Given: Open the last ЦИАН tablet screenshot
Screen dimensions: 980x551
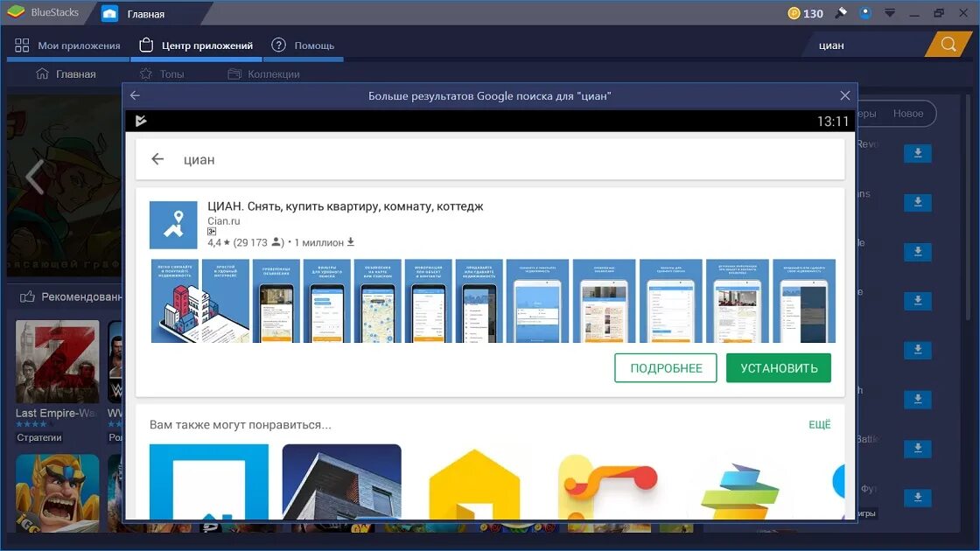Looking at the screenshot, I should [x=804, y=301].
